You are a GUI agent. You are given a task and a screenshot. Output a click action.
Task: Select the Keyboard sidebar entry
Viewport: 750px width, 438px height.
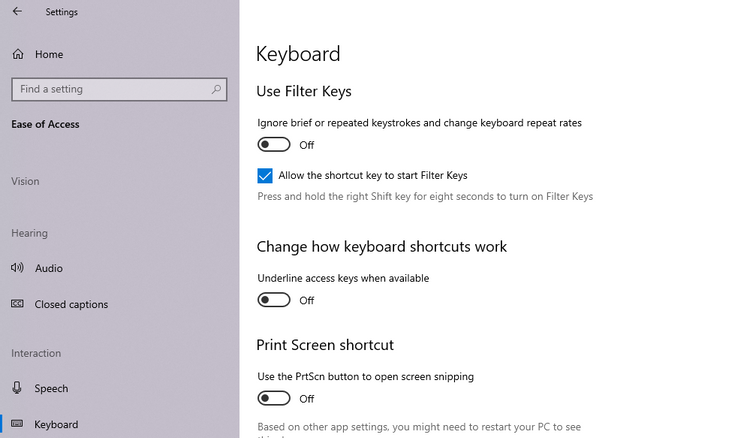[56, 424]
